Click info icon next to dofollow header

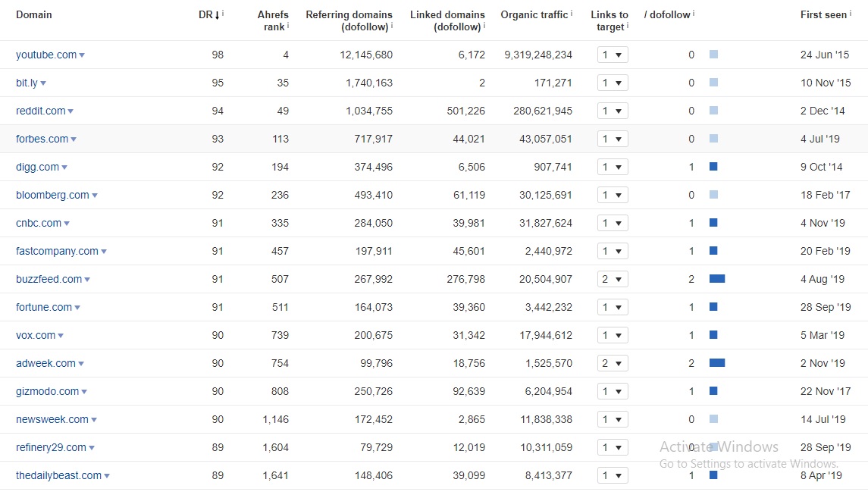coord(694,13)
